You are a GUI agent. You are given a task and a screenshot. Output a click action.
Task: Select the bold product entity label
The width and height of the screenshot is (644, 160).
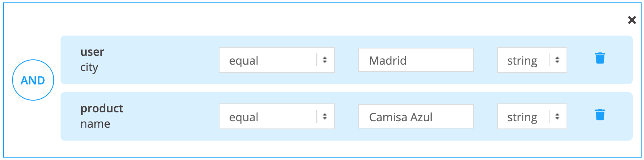pyautogui.click(x=102, y=109)
